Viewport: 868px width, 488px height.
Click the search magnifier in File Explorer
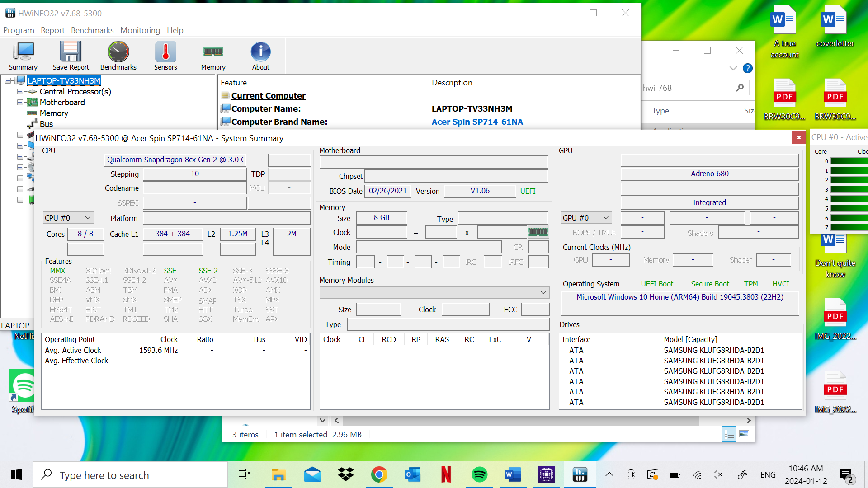tap(740, 88)
